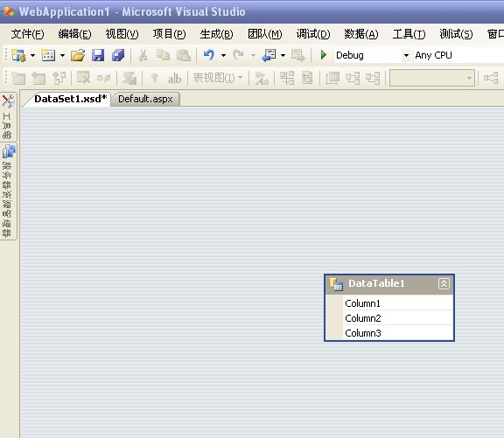Viewport: 504px width, 438px height.
Task: Open the 视图(V) menu
Action: pos(122,34)
